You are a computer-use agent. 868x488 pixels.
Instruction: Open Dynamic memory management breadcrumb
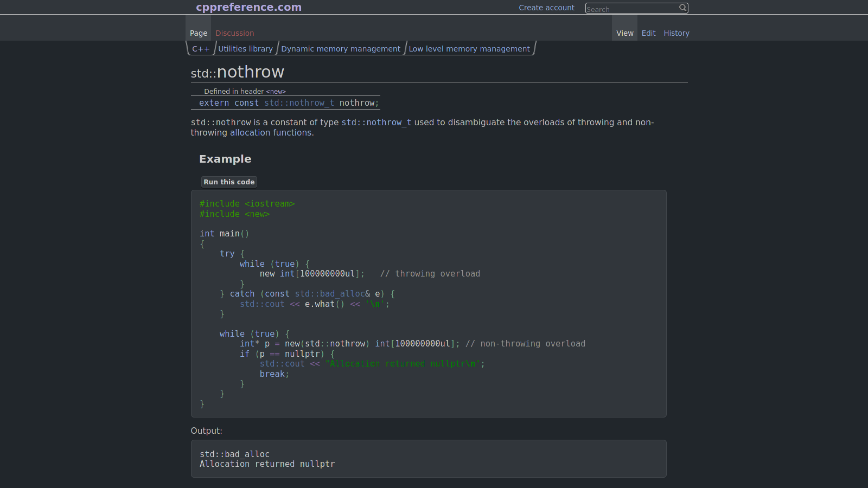340,48
